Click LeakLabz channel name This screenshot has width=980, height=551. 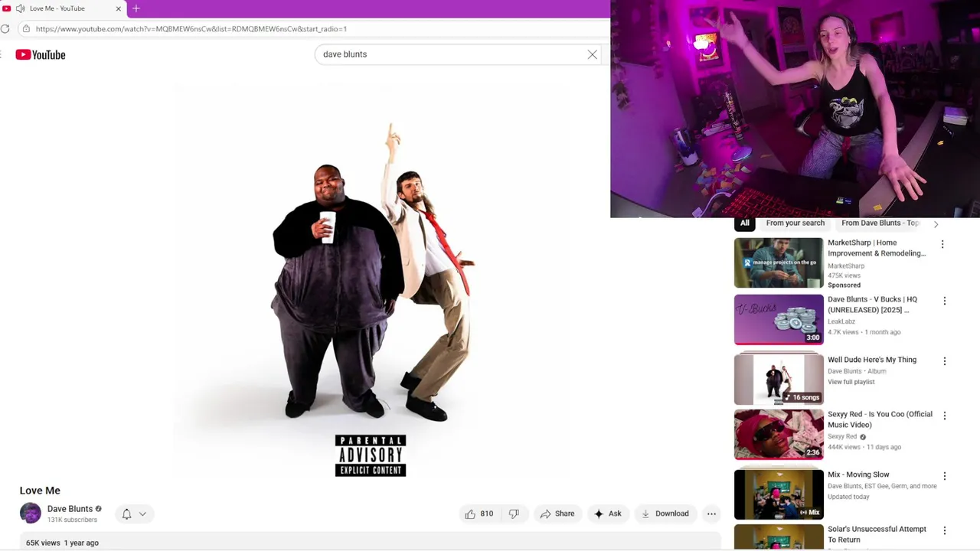click(841, 321)
